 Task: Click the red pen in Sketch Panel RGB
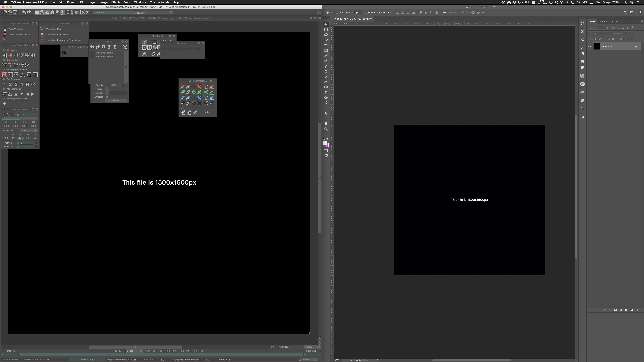pyautogui.click(x=183, y=87)
